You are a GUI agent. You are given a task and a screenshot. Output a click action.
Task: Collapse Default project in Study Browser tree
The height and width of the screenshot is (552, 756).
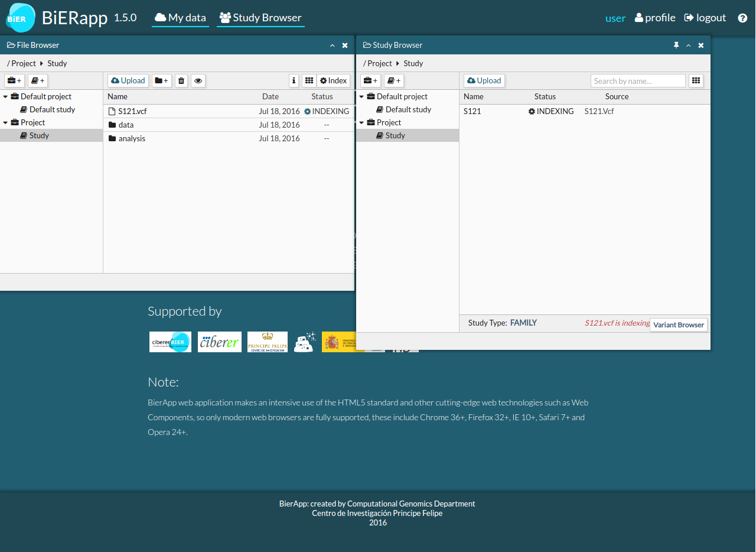(361, 96)
